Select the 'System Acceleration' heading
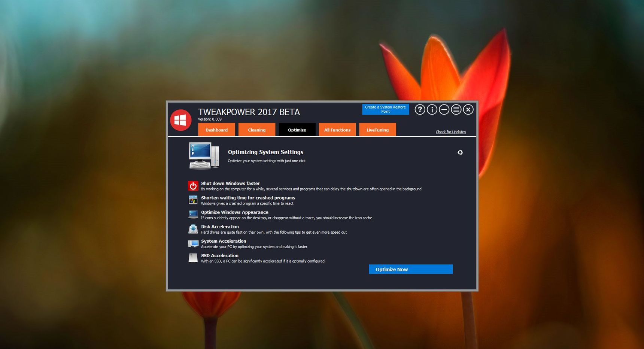This screenshot has width=644, height=349. [x=224, y=241]
